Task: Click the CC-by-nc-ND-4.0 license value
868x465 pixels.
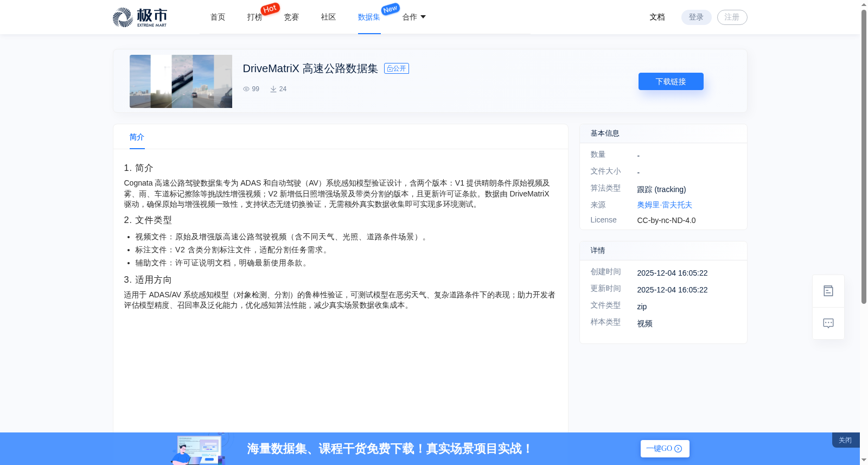Action: (666, 220)
